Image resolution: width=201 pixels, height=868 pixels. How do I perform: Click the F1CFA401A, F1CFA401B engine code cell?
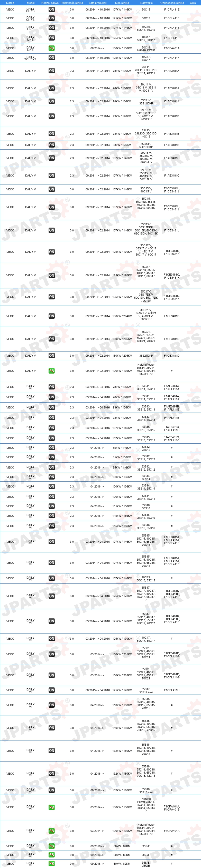(172, 808)
